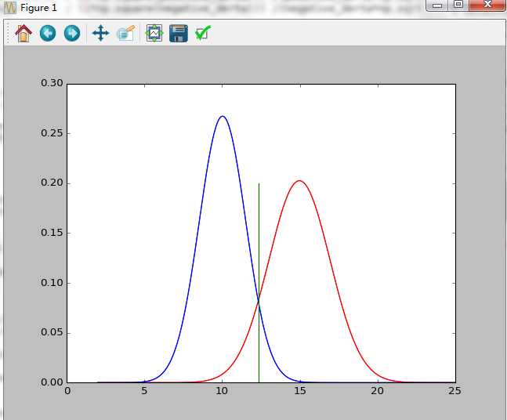Image resolution: width=507 pixels, height=420 pixels.
Task: Click the Figure 1 title text
Action: (x=38, y=8)
